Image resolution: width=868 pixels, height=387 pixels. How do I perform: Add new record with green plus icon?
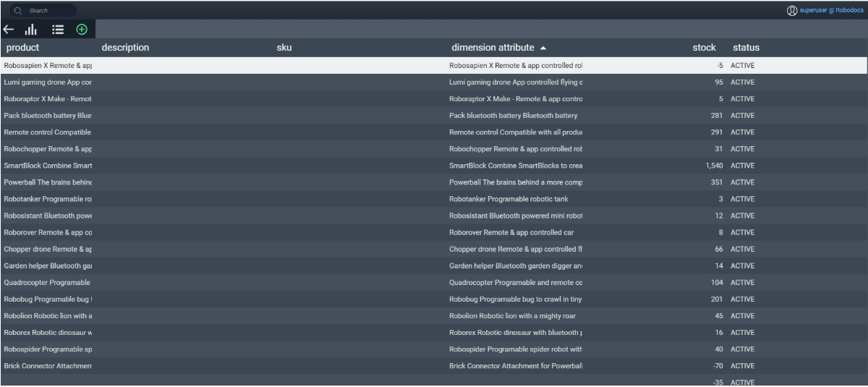(82, 30)
